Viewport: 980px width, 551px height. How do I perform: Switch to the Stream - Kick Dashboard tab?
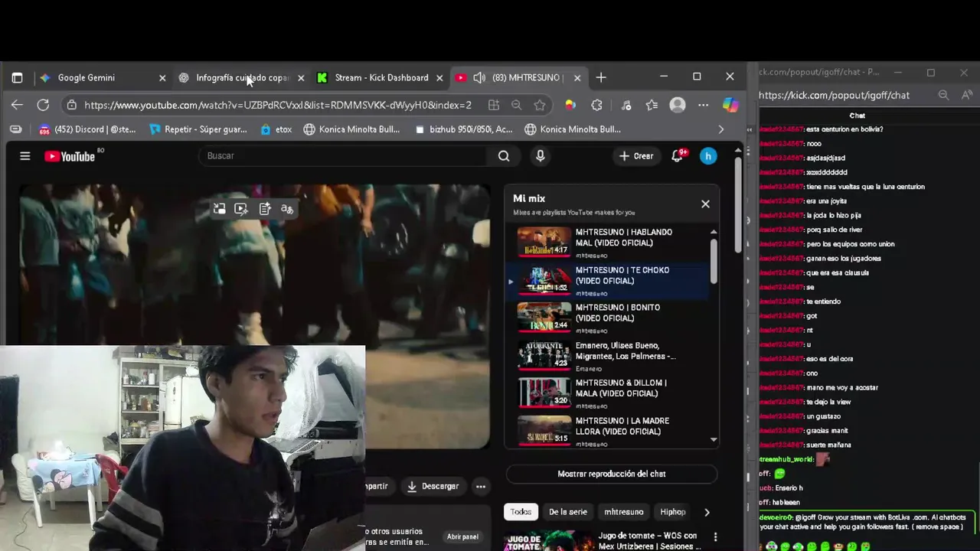click(380, 77)
